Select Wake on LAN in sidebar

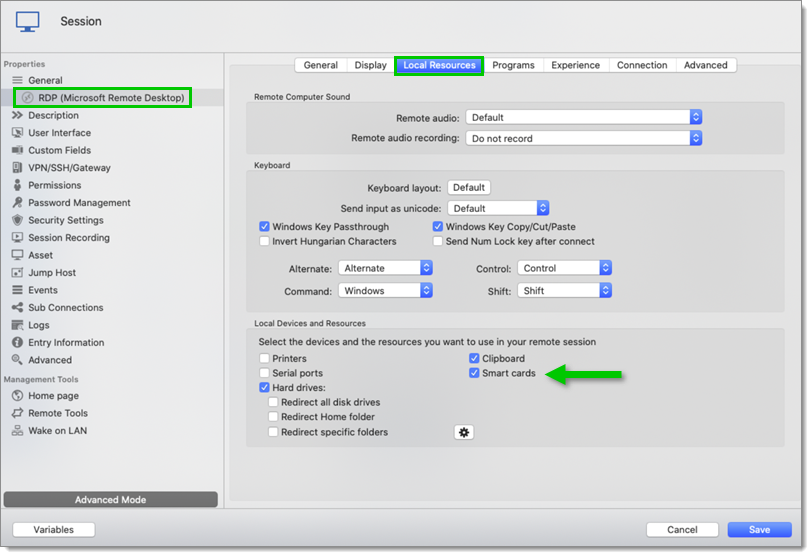(x=57, y=431)
